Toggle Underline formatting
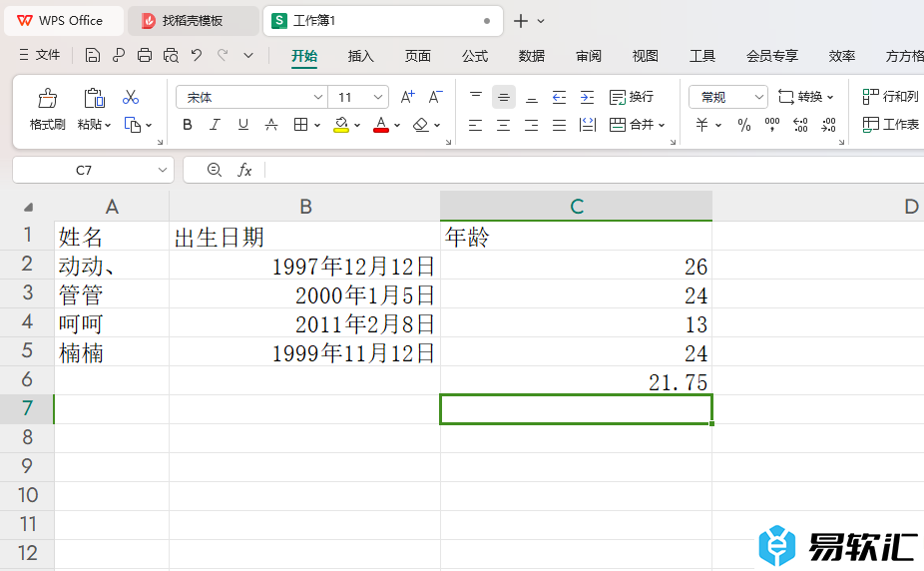 click(x=242, y=125)
